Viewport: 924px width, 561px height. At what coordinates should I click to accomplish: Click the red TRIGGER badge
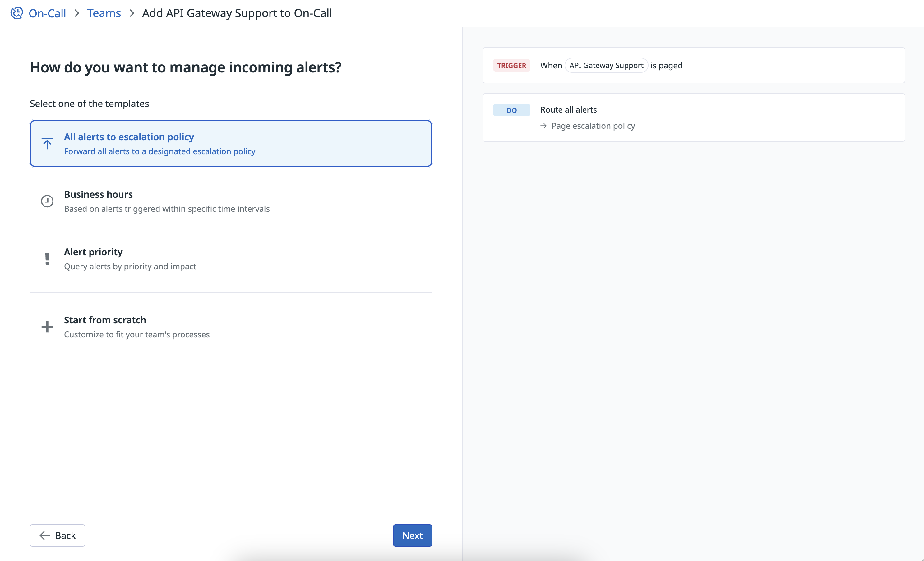[511, 66]
